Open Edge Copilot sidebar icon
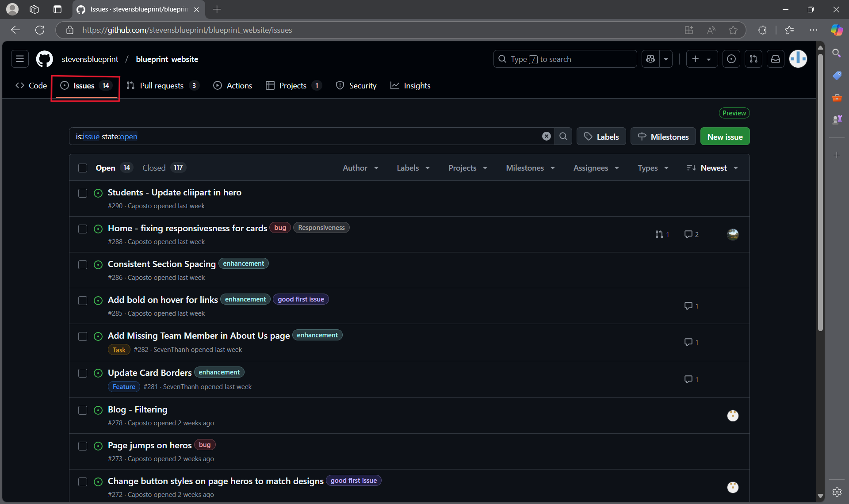This screenshot has width=849, height=504. (x=837, y=30)
